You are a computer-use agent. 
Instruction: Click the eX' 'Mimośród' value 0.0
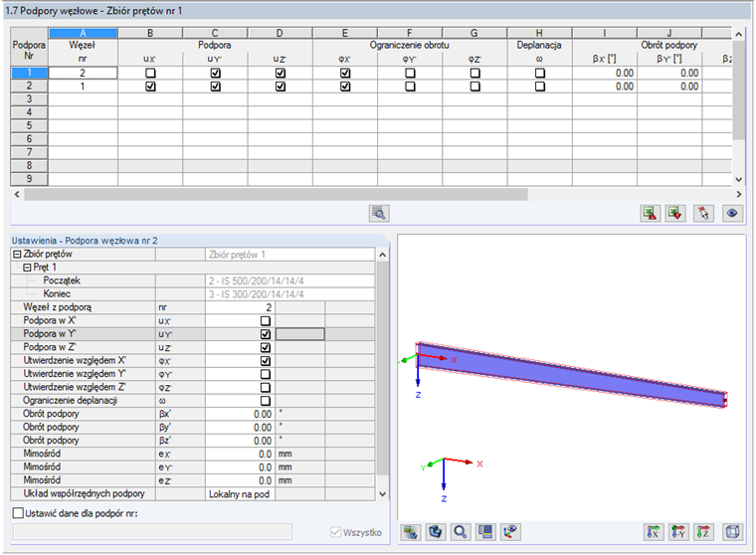click(240, 454)
